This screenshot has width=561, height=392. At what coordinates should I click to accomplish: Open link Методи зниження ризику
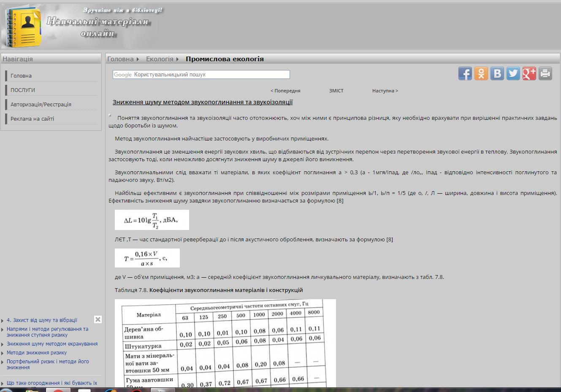coord(37,353)
